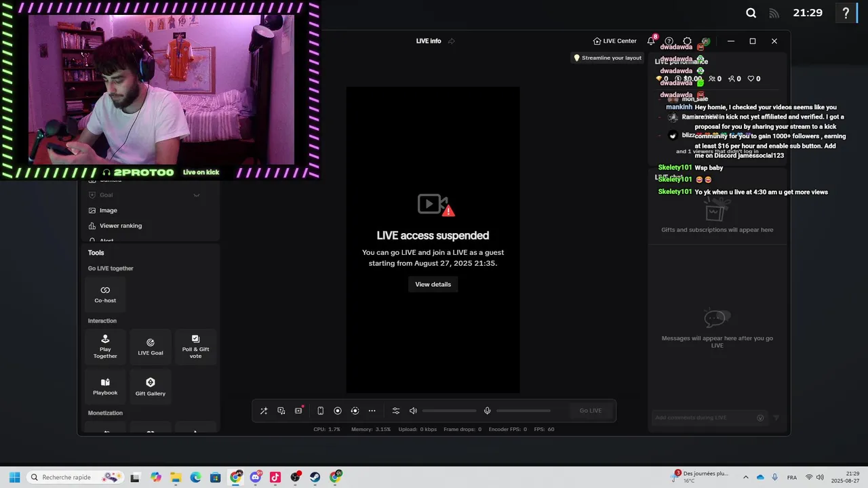
Task: Open the Gift Gallery tool
Action: (x=151, y=387)
